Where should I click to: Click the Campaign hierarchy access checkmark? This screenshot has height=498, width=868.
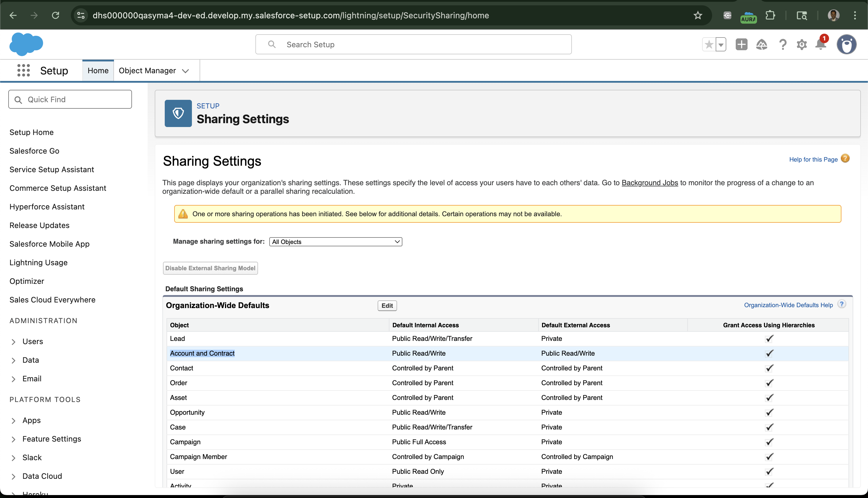(x=769, y=442)
